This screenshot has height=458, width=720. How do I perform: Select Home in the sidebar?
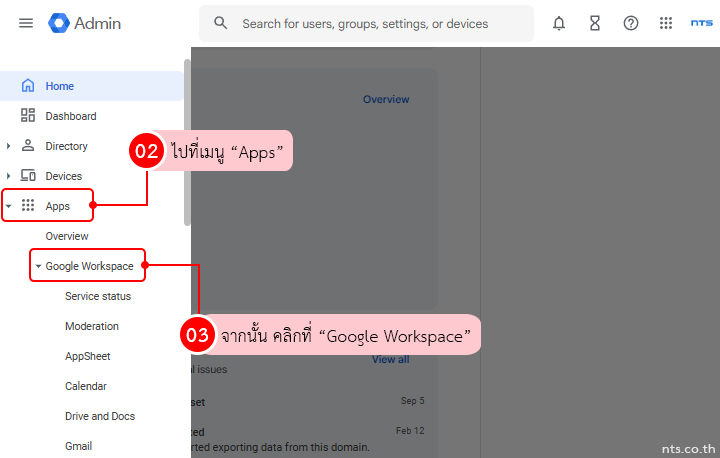coord(60,86)
